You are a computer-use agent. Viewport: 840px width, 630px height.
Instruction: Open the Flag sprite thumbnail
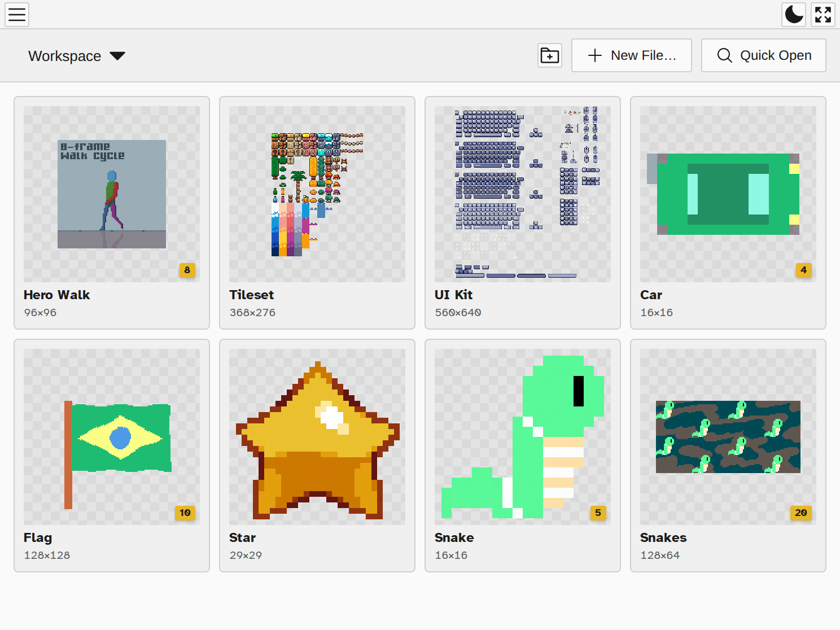(112, 437)
